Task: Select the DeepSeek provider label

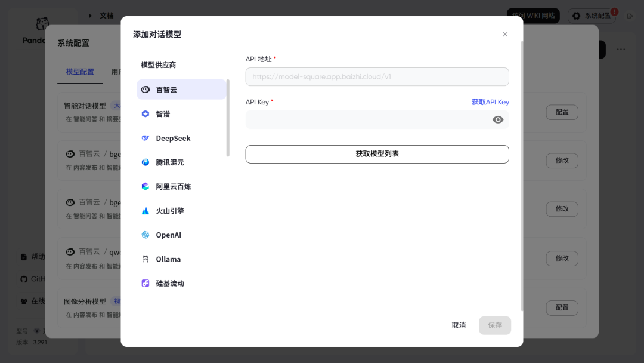Action: pos(173,138)
